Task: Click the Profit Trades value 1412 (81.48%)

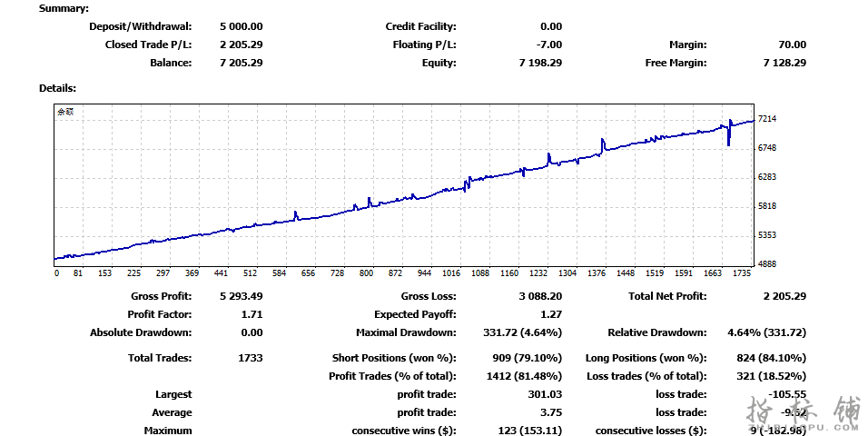Action: 524,377
